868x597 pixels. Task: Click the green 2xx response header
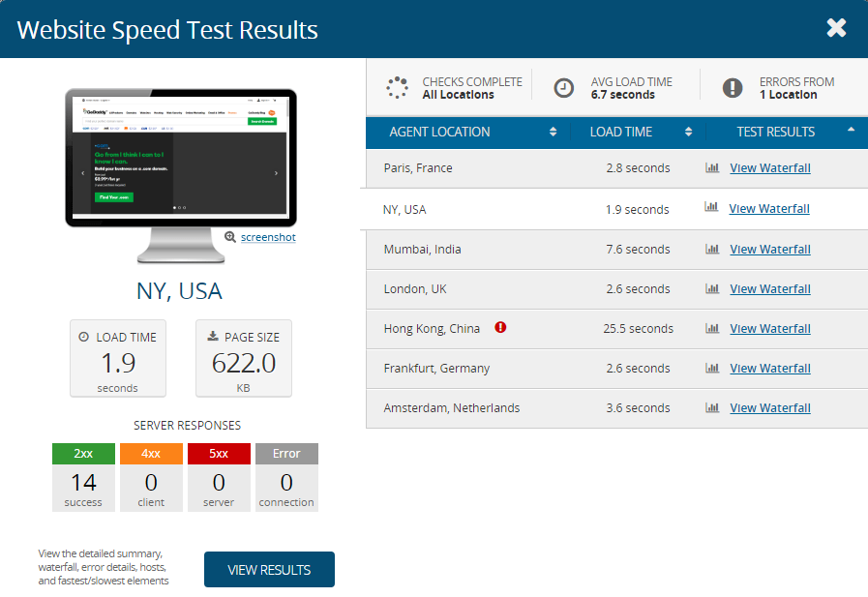tap(83, 453)
